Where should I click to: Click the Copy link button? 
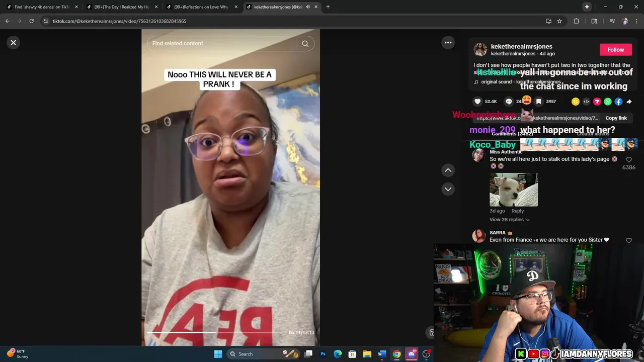click(616, 118)
